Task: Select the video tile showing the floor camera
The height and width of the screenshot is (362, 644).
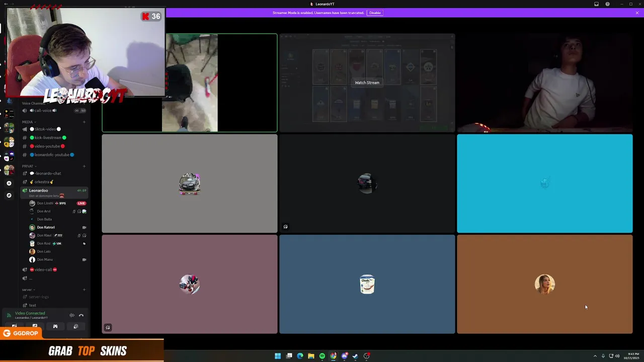Action: (190, 82)
